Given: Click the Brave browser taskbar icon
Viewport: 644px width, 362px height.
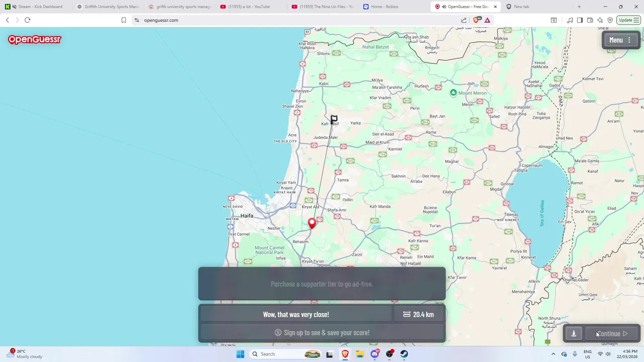Looking at the screenshot, I should (345, 354).
